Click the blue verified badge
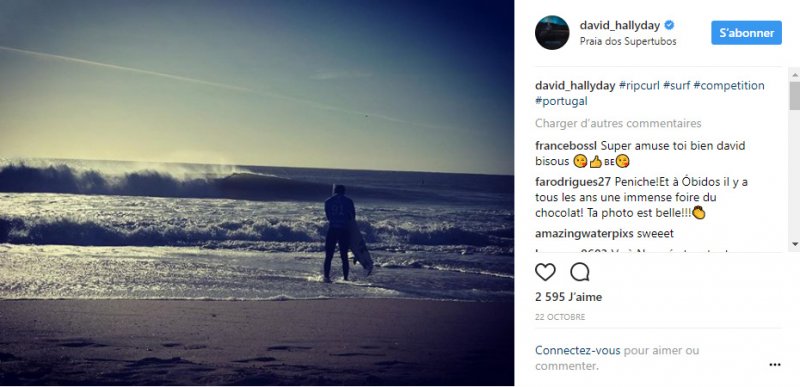Viewport: 800px width, 387px height. point(669,25)
